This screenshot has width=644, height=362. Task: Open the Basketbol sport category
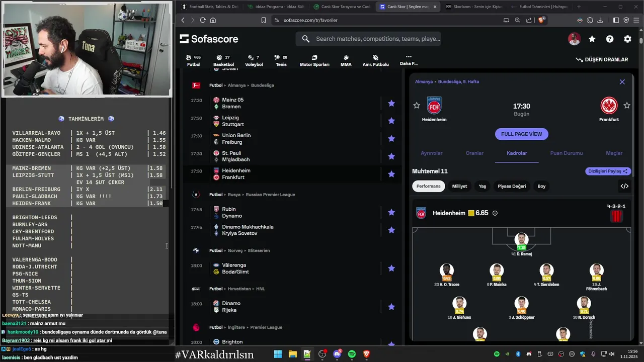coord(223,61)
